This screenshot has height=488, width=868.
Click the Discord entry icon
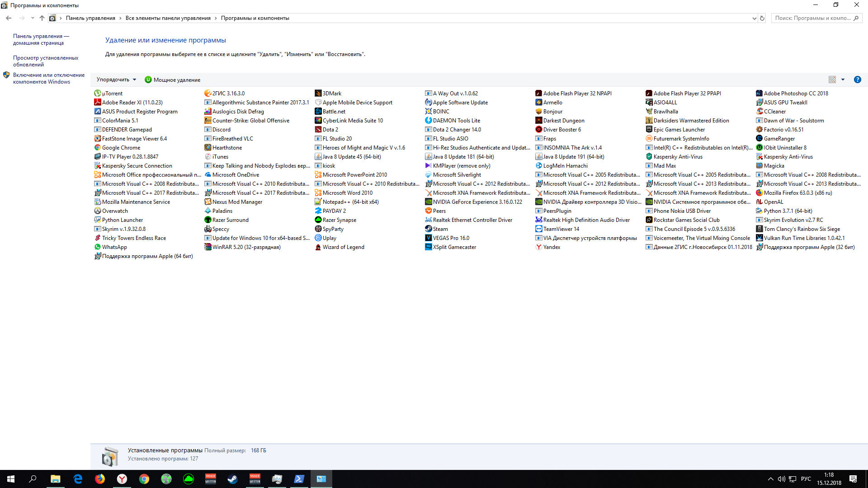(208, 130)
